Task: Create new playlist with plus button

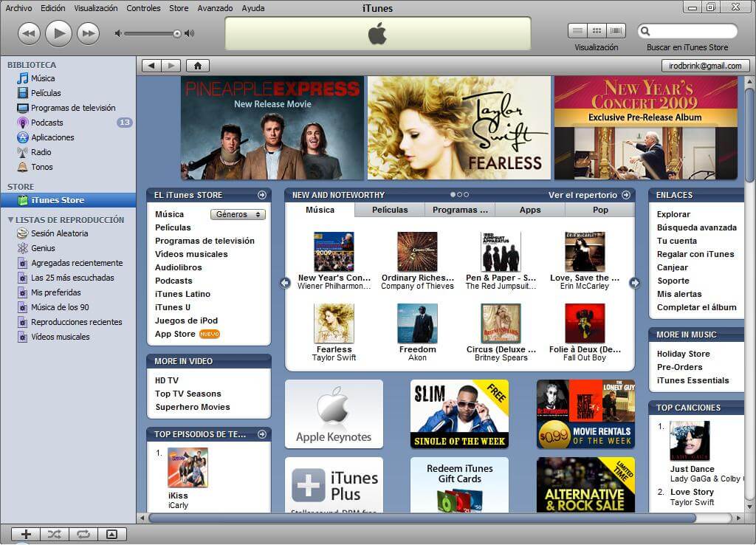Action: click(x=26, y=534)
